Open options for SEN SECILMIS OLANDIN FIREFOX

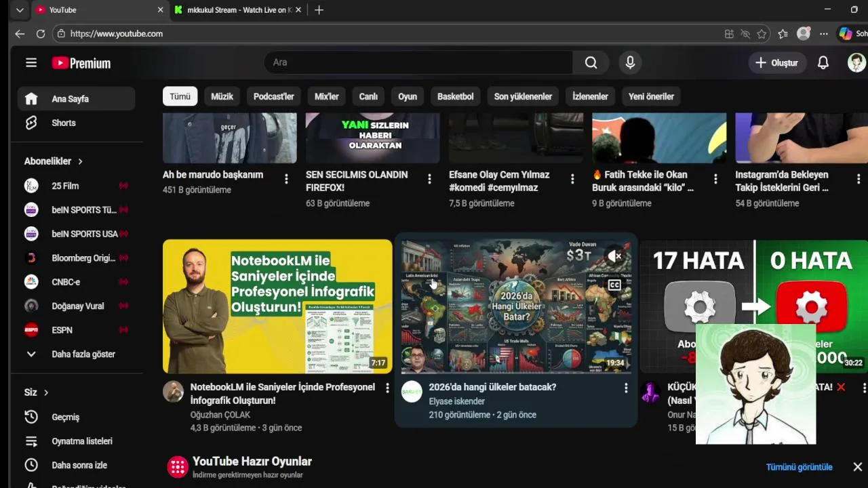pyautogui.click(x=429, y=179)
